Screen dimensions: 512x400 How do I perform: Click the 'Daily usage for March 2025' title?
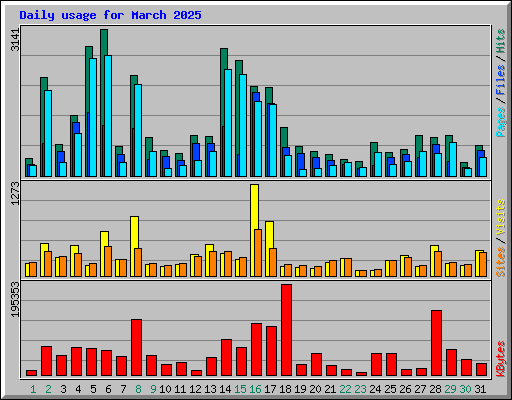(110, 15)
